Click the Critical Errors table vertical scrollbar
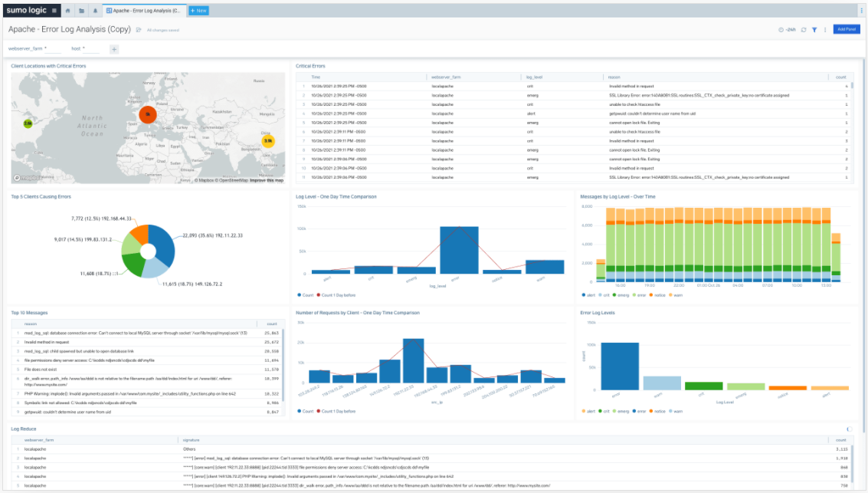This screenshot has width=868, height=493. coord(852,86)
